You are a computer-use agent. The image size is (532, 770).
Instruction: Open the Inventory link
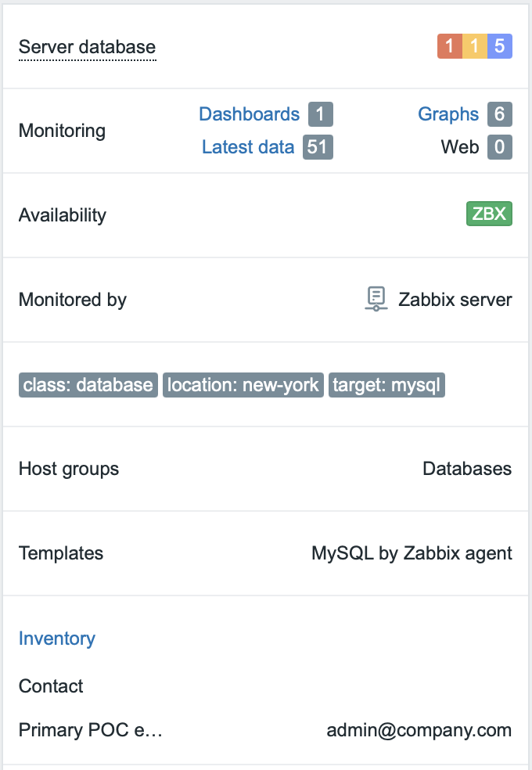point(57,639)
